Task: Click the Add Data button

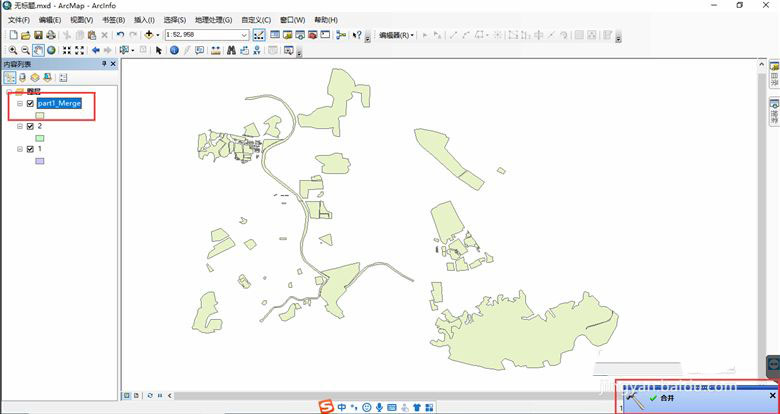Action: tap(148, 35)
